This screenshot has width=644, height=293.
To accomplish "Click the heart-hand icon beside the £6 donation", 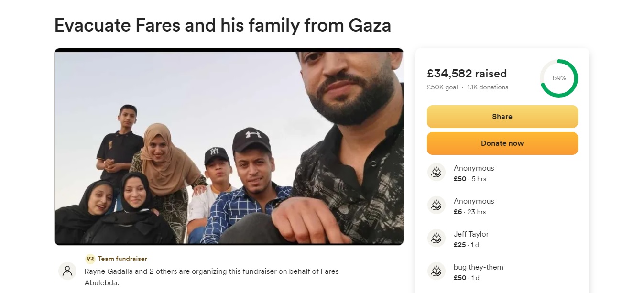I will [436, 205].
